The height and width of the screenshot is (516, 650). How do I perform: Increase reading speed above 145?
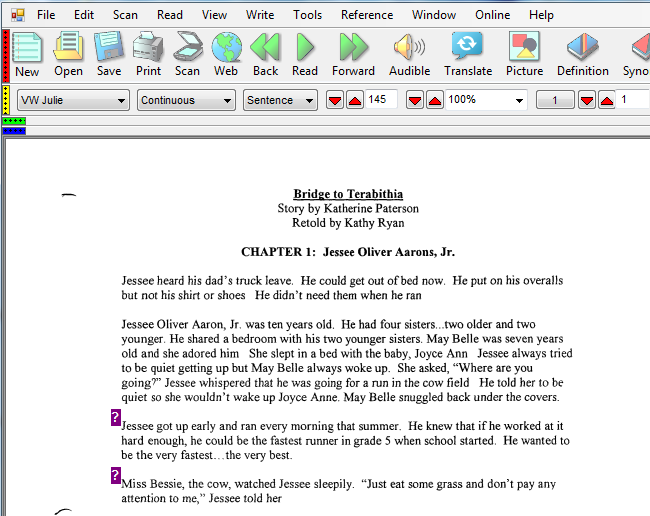pos(355,100)
